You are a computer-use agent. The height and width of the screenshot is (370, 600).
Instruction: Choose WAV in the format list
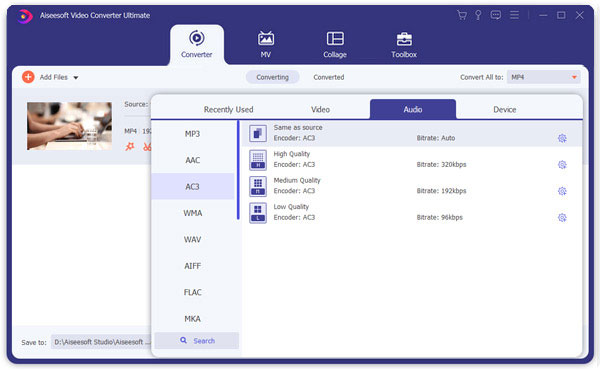pyautogui.click(x=192, y=239)
